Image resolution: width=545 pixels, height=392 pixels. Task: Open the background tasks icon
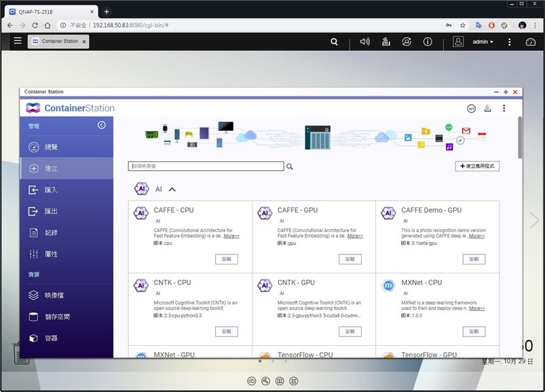click(x=386, y=41)
